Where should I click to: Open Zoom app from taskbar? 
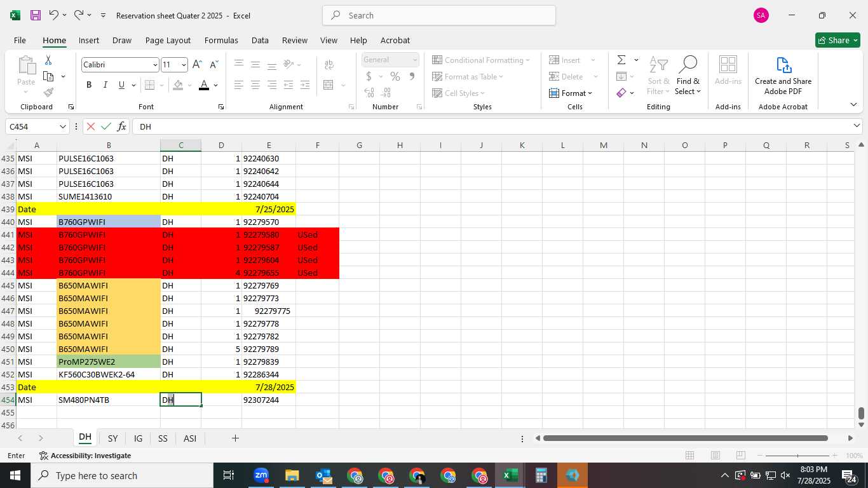tap(261, 475)
